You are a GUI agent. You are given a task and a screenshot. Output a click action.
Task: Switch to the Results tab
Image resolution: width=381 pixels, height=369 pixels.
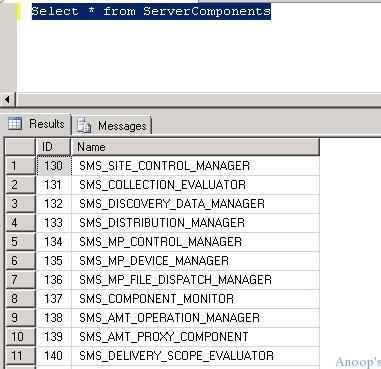coord(36,124)
